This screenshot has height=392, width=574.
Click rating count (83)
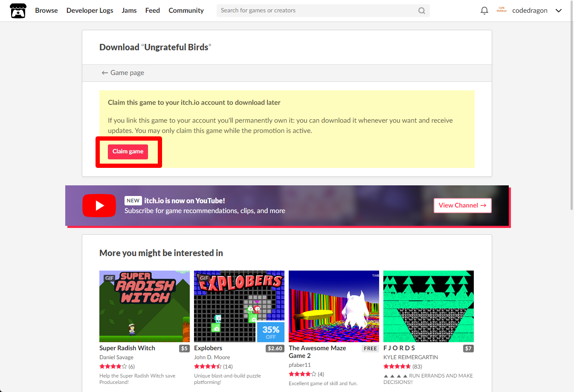point(417,366)
